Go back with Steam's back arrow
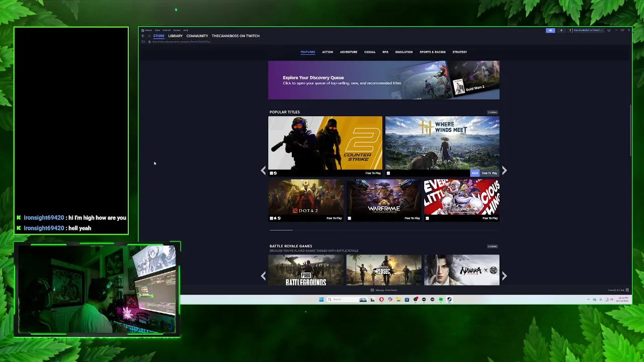Viewport: 644px width, 362px height. tap(143, 36)
